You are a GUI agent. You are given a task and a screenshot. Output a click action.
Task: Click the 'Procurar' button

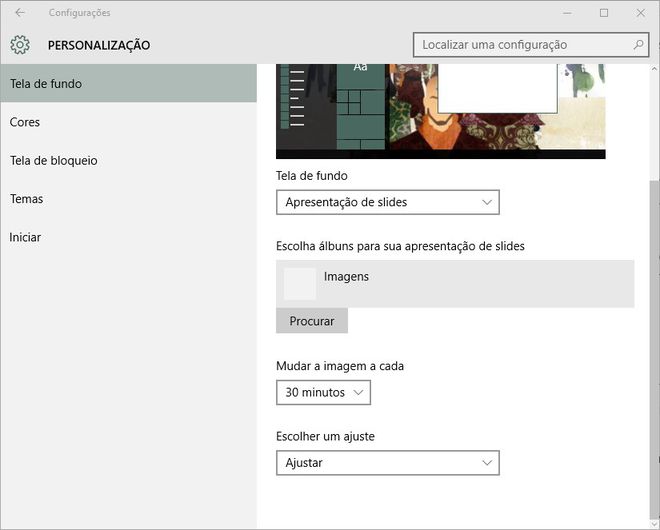(312, 321)
